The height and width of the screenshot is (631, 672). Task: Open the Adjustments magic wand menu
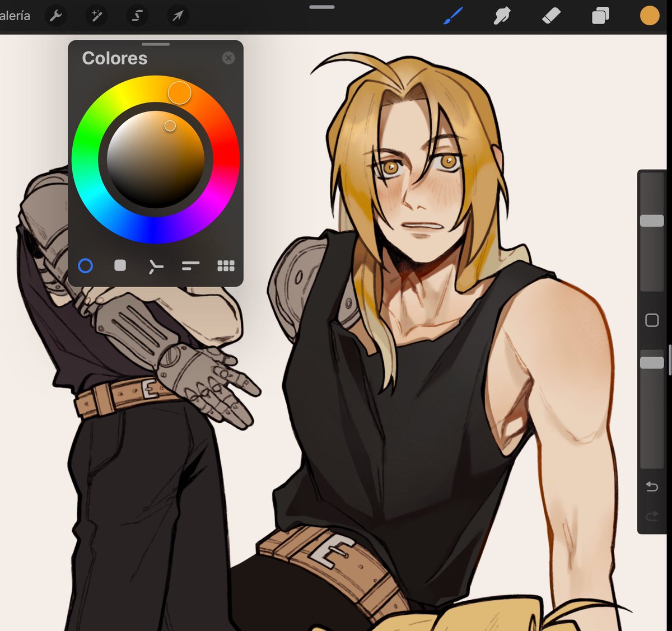97,16
